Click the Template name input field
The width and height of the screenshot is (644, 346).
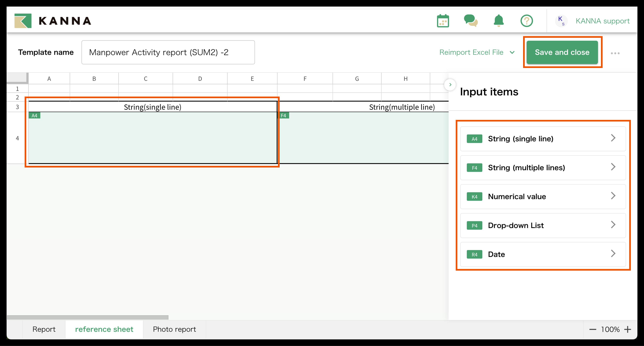pyautogui.click(x=168, y=52)
